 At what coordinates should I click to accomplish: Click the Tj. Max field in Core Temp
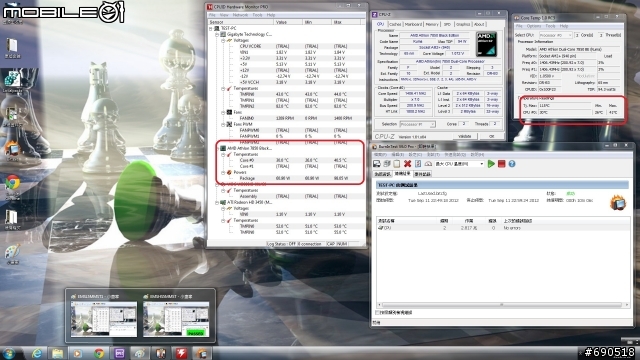(564, 105)
